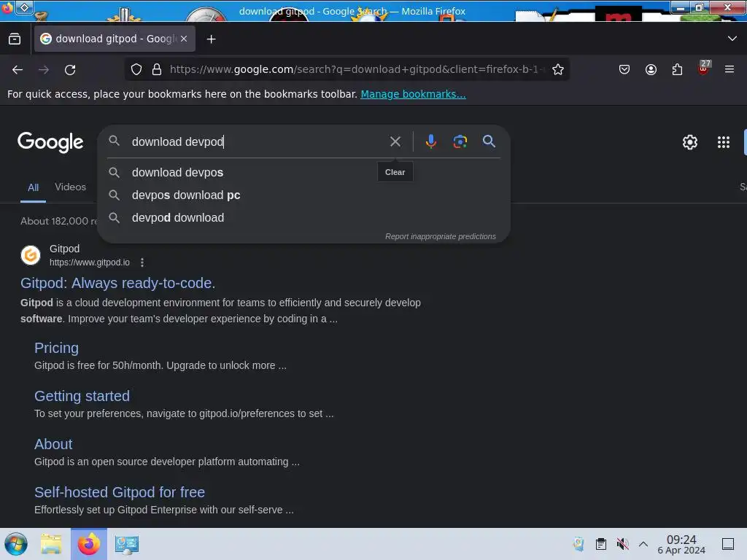Start voice search with microphone icon

click(430, 141)
